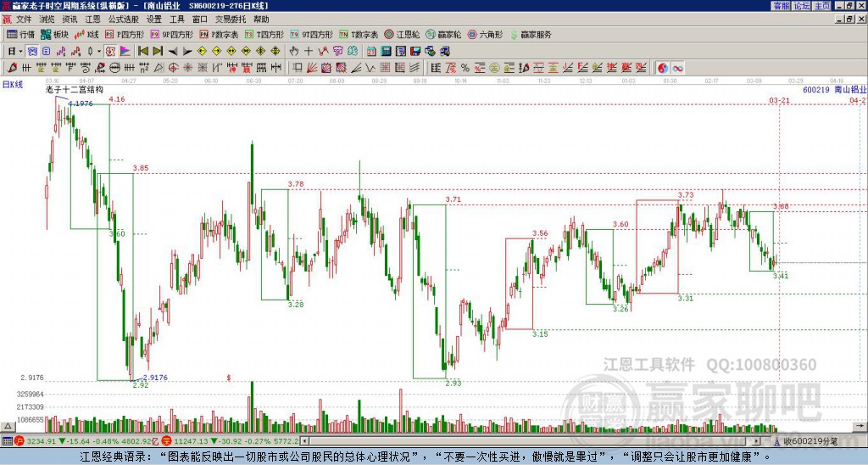Click the 600219 南山铝业 stock label
The image size is (868, 465).
(x=834, y=89)
